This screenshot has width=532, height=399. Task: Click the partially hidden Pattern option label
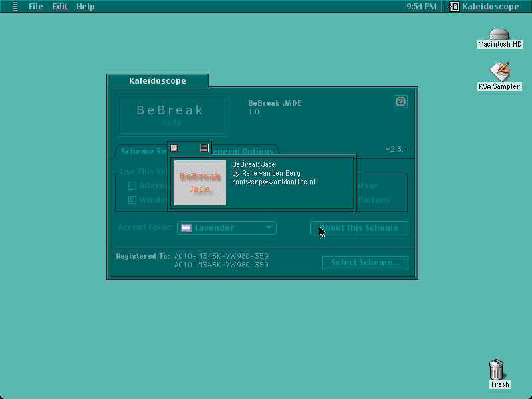[x=374, y=200]
